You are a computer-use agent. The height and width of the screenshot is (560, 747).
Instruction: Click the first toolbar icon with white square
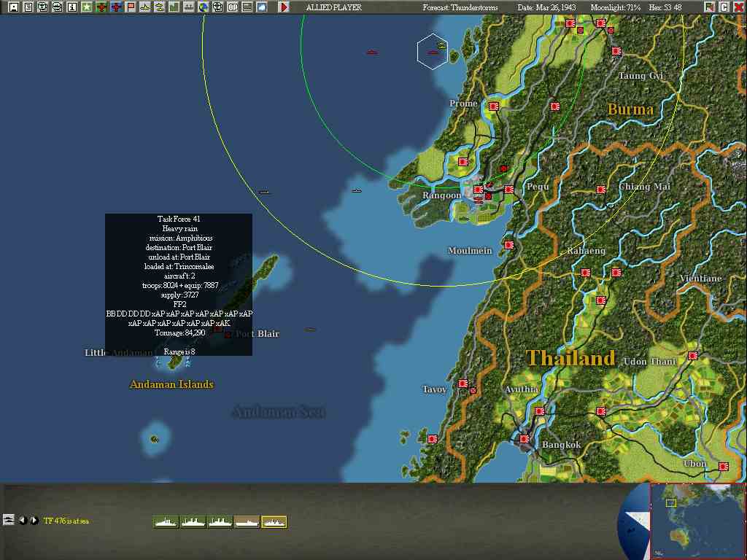click(x=14, y=7)
